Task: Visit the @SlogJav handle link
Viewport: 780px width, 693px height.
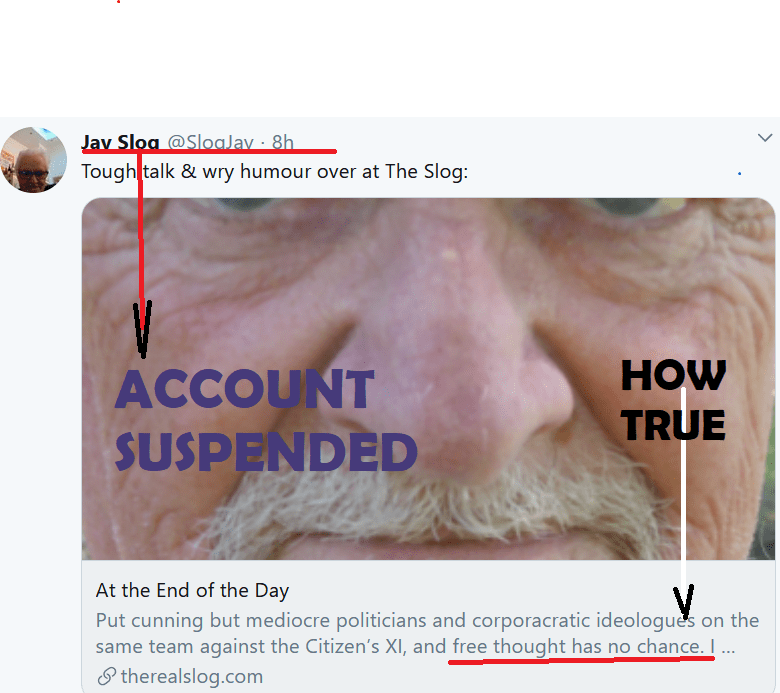Action: coord(210,143)
